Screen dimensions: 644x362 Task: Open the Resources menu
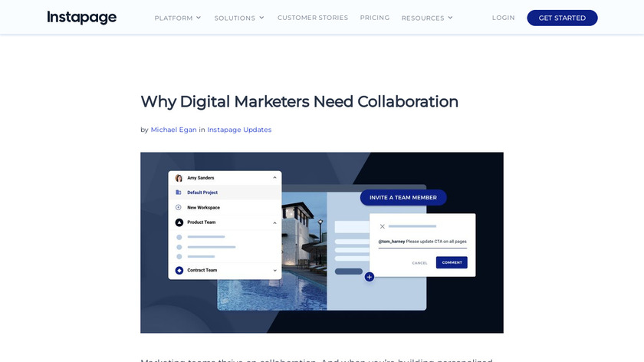click(x=422, y=18)
